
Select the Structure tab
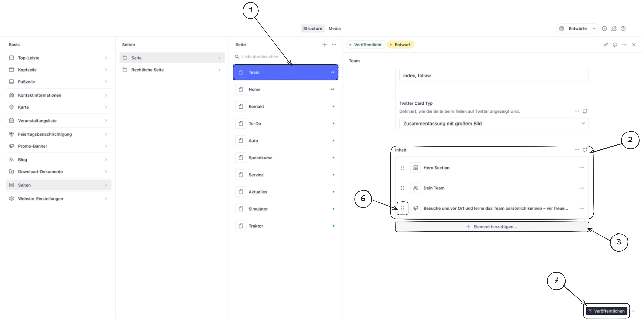click(x=313, y=28)
